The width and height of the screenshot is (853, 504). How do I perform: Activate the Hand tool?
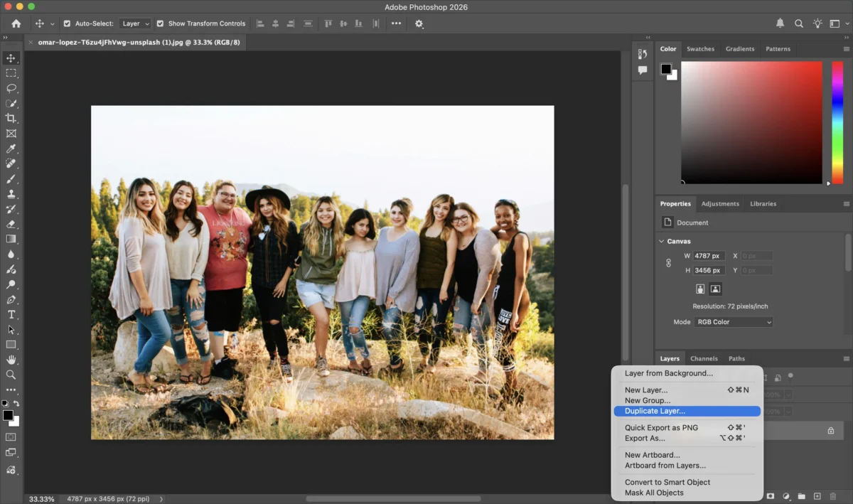click(x=11, y=360)
